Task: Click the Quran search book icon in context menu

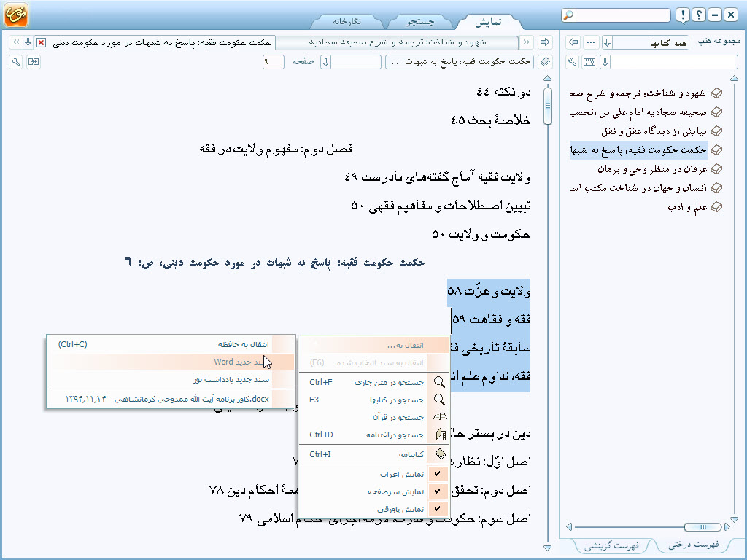Action: click(439, 417)
